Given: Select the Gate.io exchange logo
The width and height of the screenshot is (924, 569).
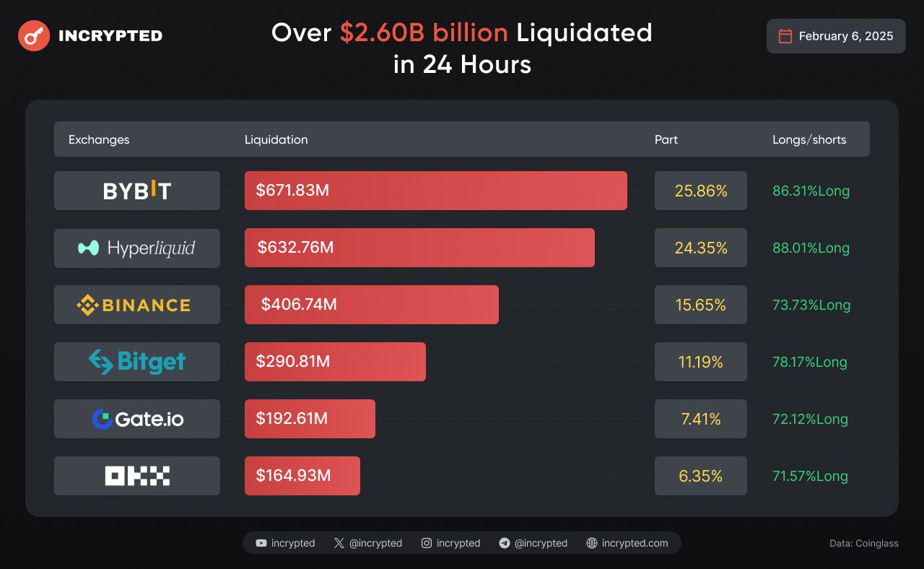Looking at the screenshot, I should 137,419.
